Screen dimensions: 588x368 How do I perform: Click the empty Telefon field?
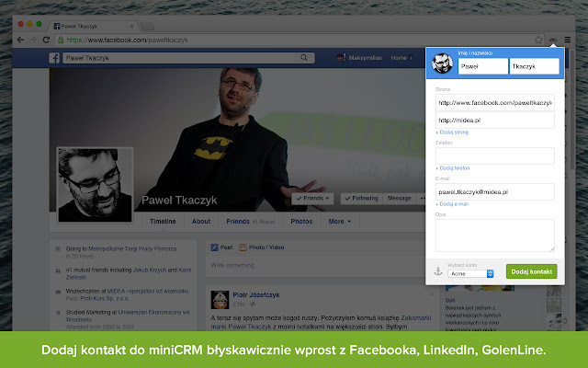(495, 155)
